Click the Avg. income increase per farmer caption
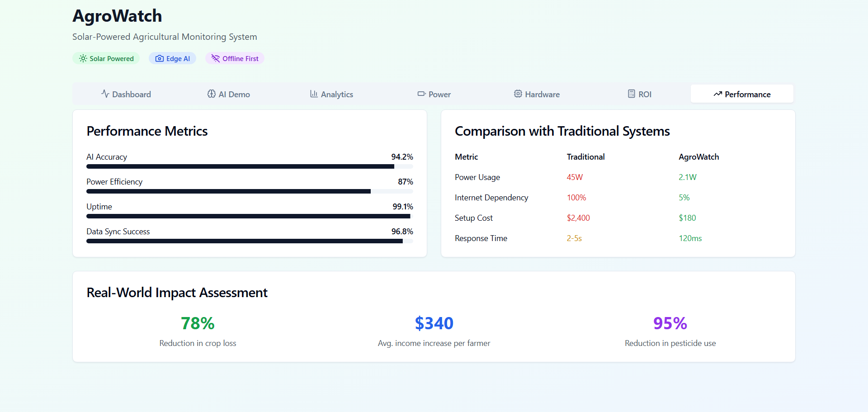Viewport: 868px width, 412px height. (434, 343)
